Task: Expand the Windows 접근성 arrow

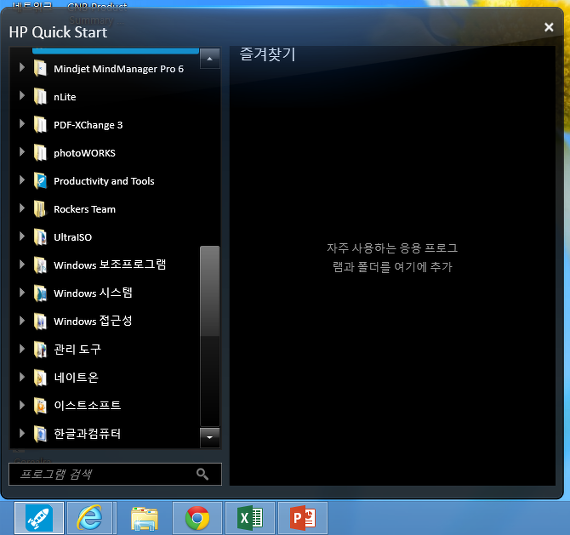Action: (22, 320)
